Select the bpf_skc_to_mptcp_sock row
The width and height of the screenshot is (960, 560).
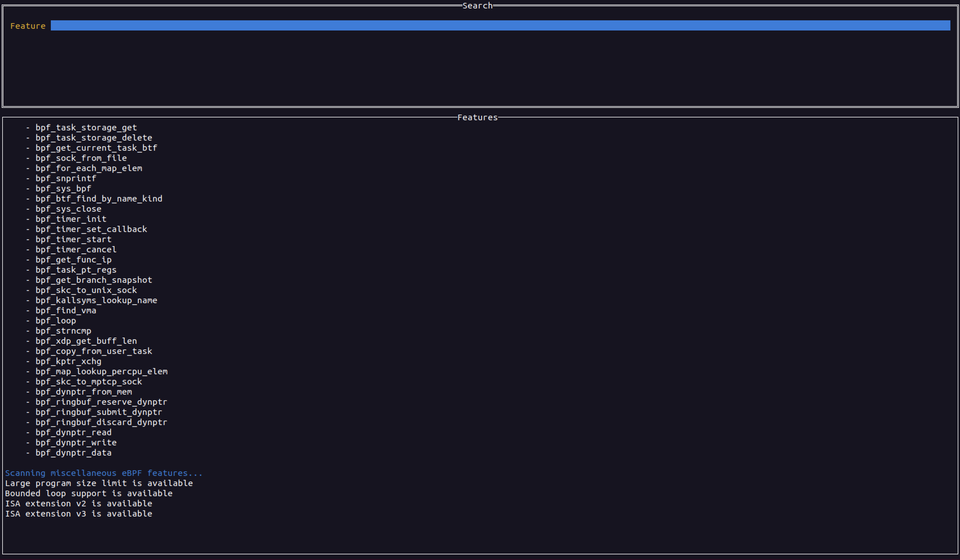tap(89, 381)
